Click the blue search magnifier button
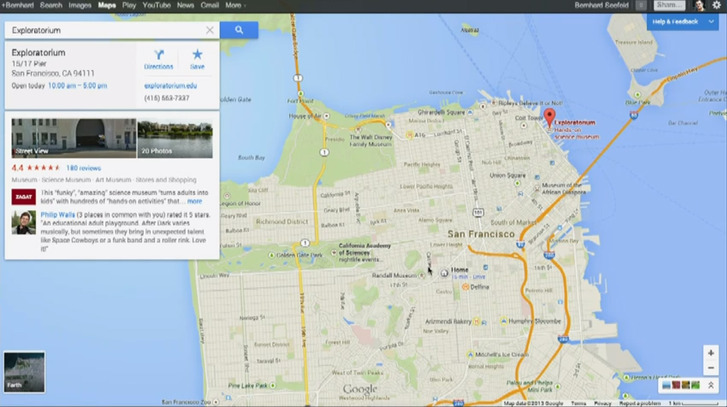Viewport: 727px width, 407px height. (x=238, y=31)
